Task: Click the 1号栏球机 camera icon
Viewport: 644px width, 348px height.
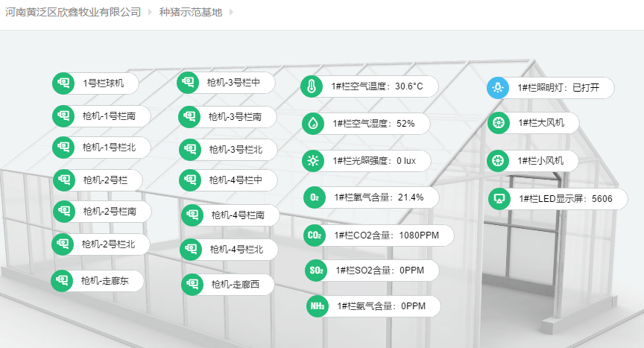Action: [63, 83]
